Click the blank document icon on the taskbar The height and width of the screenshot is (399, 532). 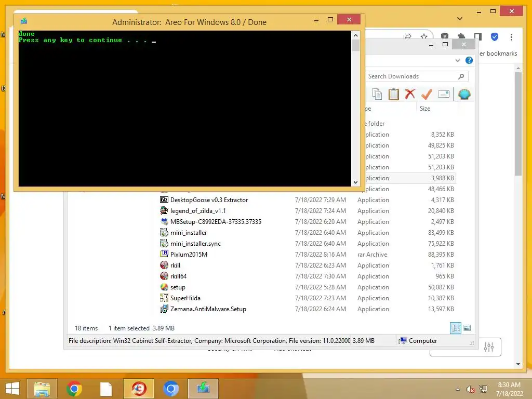click(x=106, y=389)
